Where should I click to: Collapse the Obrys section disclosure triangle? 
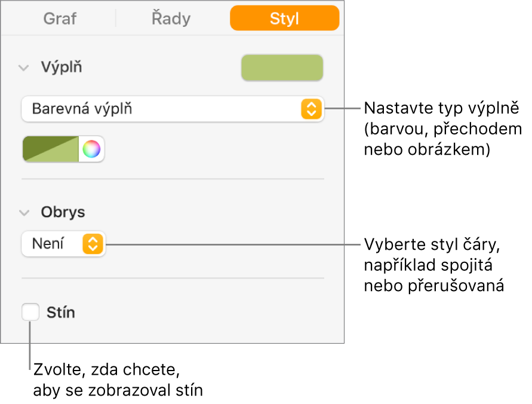click(23, 212)
